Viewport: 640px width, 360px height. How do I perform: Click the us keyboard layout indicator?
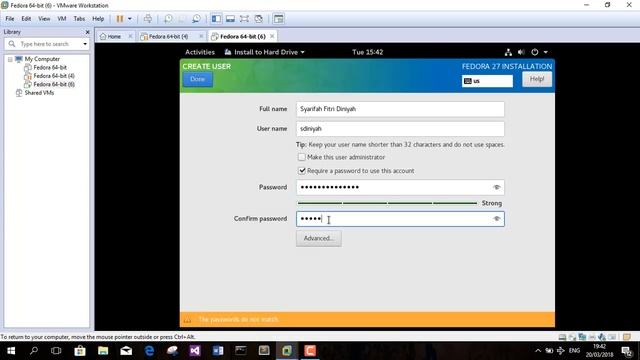pyautogui.click(x=487, y=81)
